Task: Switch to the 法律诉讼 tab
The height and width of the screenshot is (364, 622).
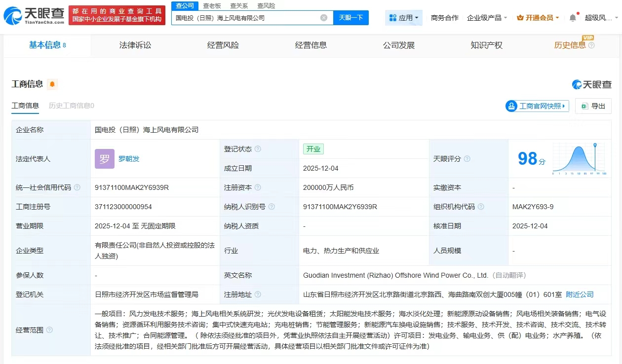Action: pyautogui.click(x=135, y=45)
